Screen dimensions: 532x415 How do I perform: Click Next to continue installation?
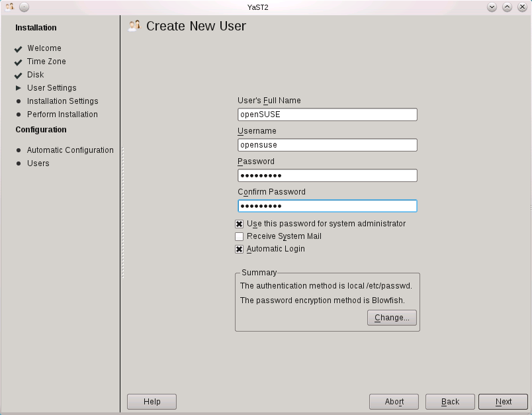pyautogui.click(x=503, y=401)
